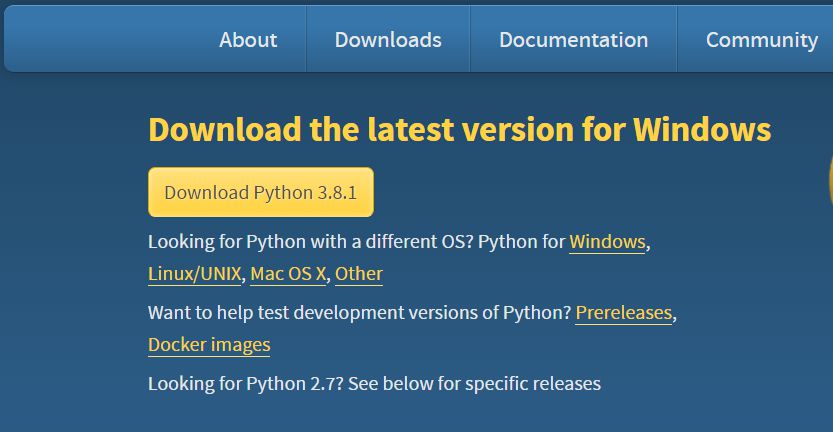833x432 pixels.
Task: Open the Mac OS X link
Action: [288, 274]
